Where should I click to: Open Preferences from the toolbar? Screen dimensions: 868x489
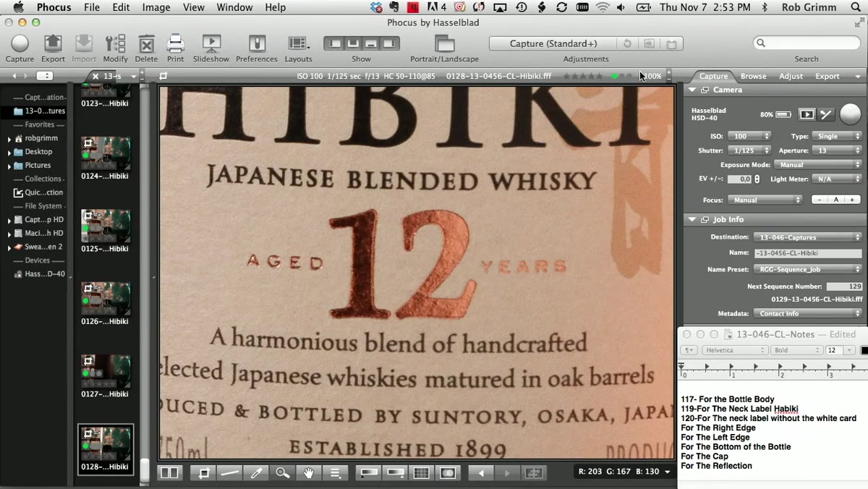point(257,43)
